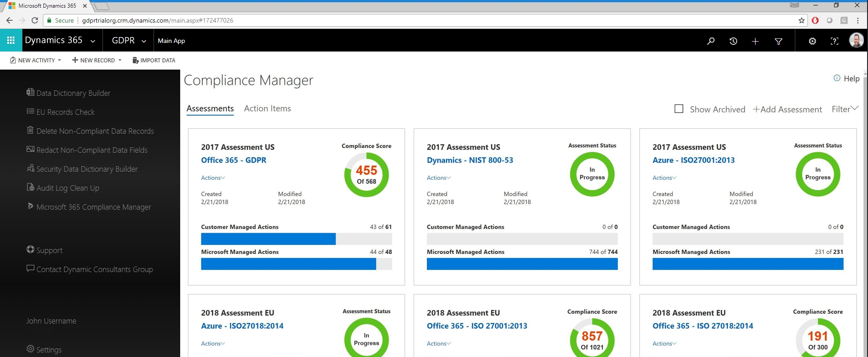Click the John Username label in sidebar
The image size is (868, 357).
point(51,321)
